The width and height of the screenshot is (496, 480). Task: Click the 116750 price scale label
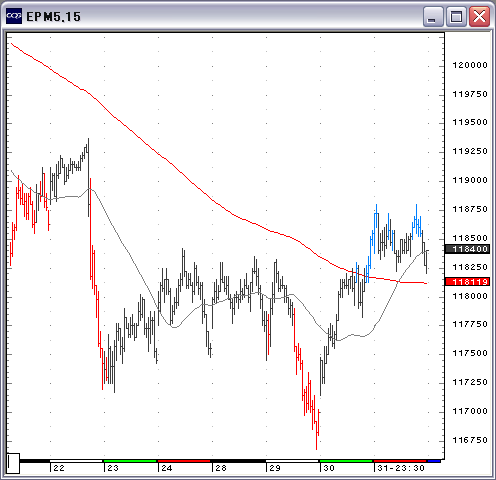pos(470,440)
